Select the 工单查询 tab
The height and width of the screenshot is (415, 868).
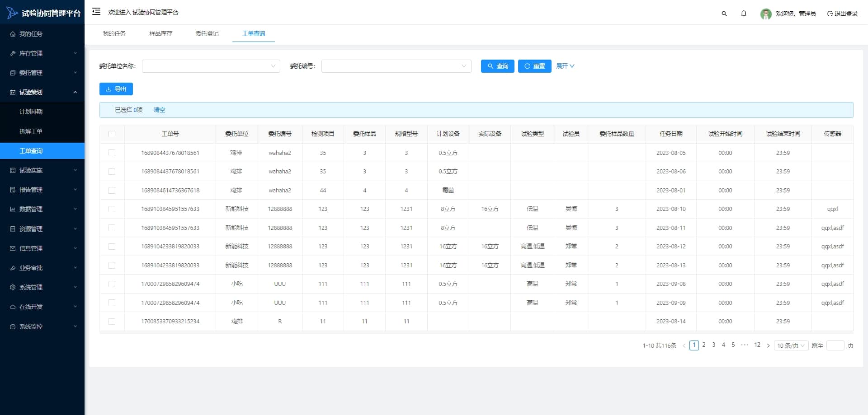click(254, 33)
